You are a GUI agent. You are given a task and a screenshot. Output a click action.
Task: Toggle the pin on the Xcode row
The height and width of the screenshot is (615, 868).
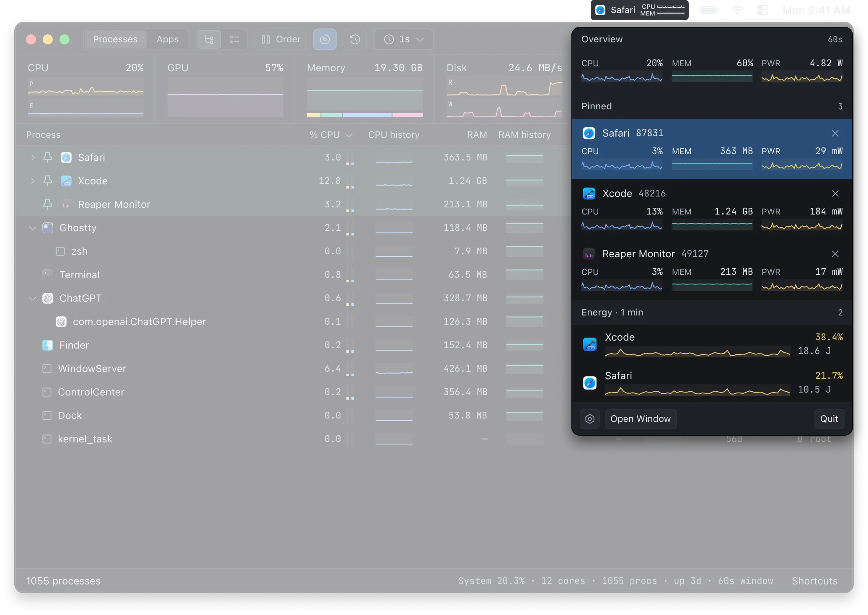point(48,181)
